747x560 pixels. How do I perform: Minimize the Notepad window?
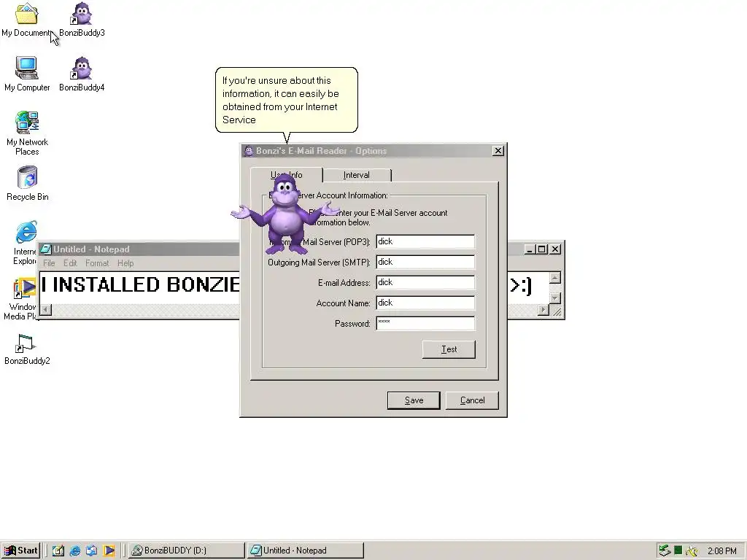click(530, 249)
